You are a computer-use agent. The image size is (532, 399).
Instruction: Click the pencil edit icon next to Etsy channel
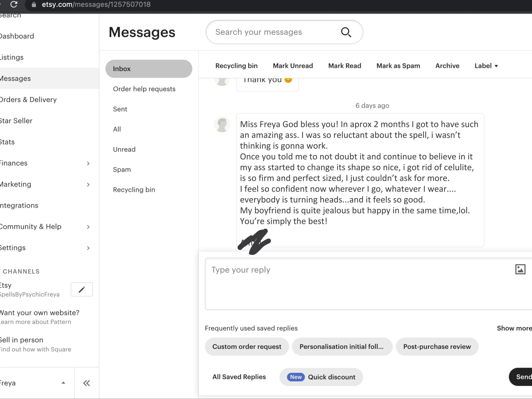point(82,289)
